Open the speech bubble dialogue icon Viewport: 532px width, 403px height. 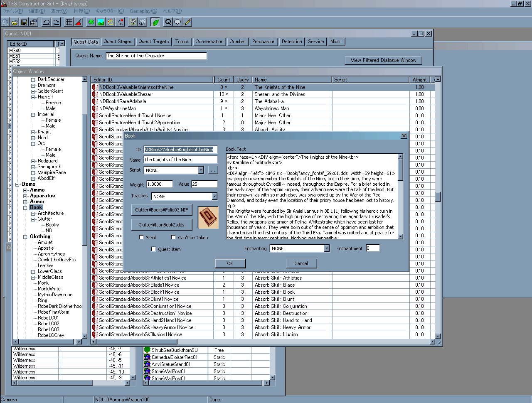click(x=177, y=22)
